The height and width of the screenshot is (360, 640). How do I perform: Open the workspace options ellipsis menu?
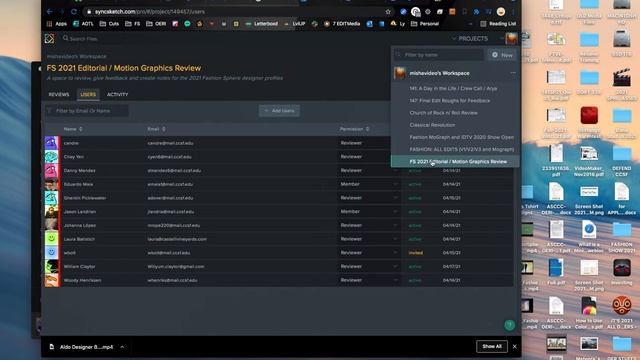pyautogui.click(x=513, y=73)
